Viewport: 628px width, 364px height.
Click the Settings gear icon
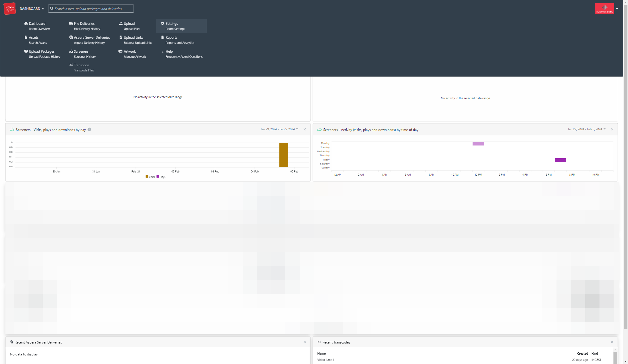coord(163,23)
